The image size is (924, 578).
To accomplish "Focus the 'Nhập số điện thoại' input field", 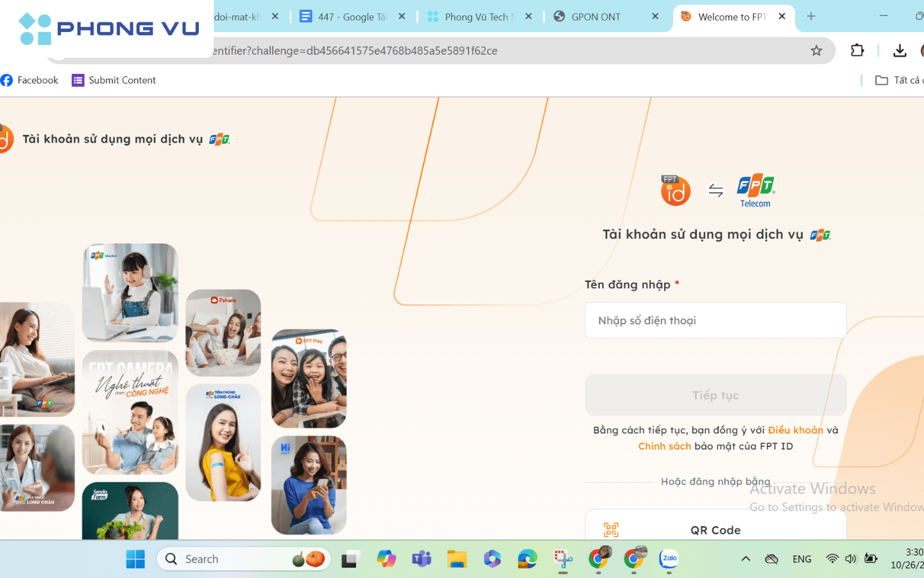I will point(715,320).
